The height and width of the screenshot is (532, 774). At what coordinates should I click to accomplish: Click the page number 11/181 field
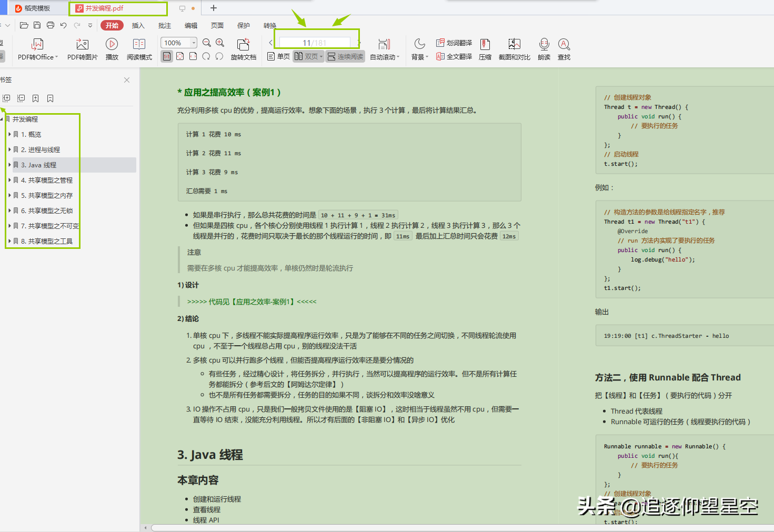tap(315, 43)
